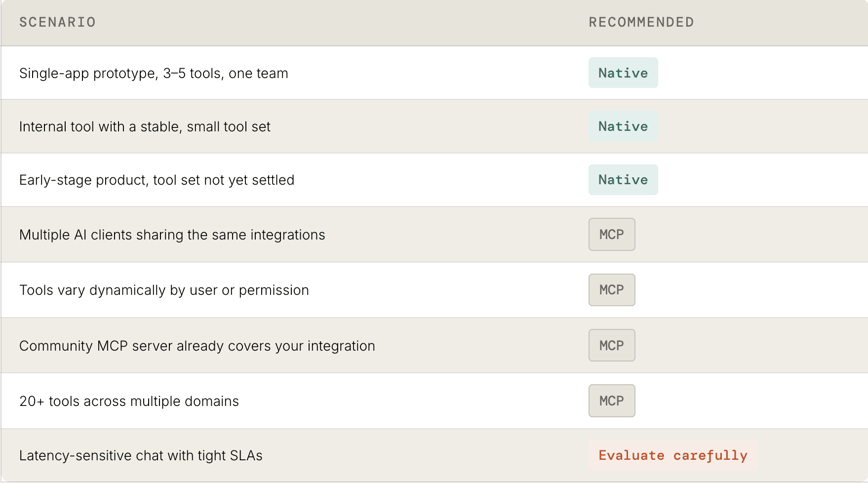The height and width of the screenshot is (483, 868).
Task: Select 'Multiple AI clients sharing the same integrations'
Action: (172, 235)
